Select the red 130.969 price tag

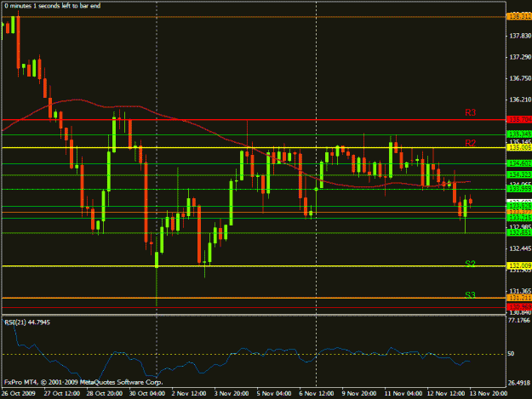coord(519,307)
